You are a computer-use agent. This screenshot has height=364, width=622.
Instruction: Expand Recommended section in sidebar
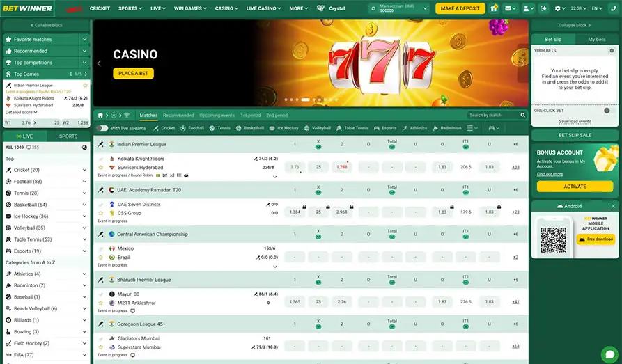coord(84,51)
